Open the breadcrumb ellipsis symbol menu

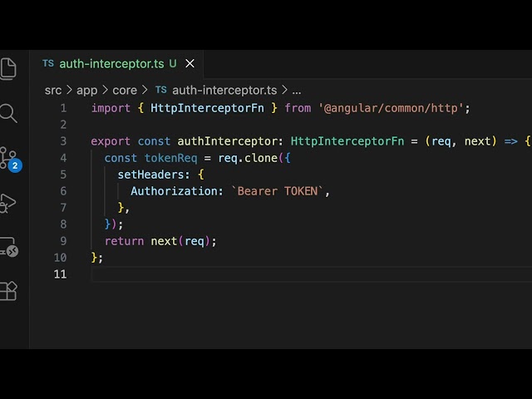click(x=297, y=91)
